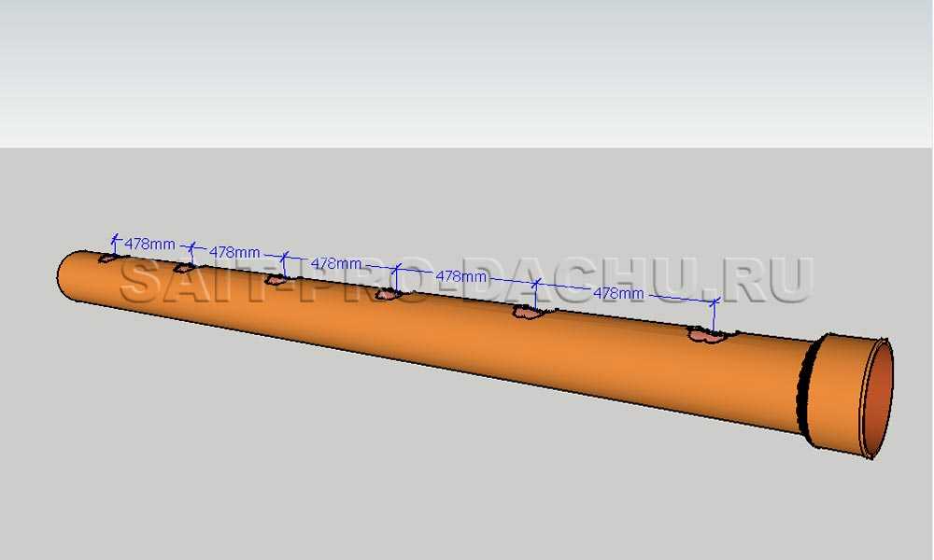The width and height of the screenshot is (934, 560).
Task: Click the fourth 478mm label from the left
Action: click(461, 277)
